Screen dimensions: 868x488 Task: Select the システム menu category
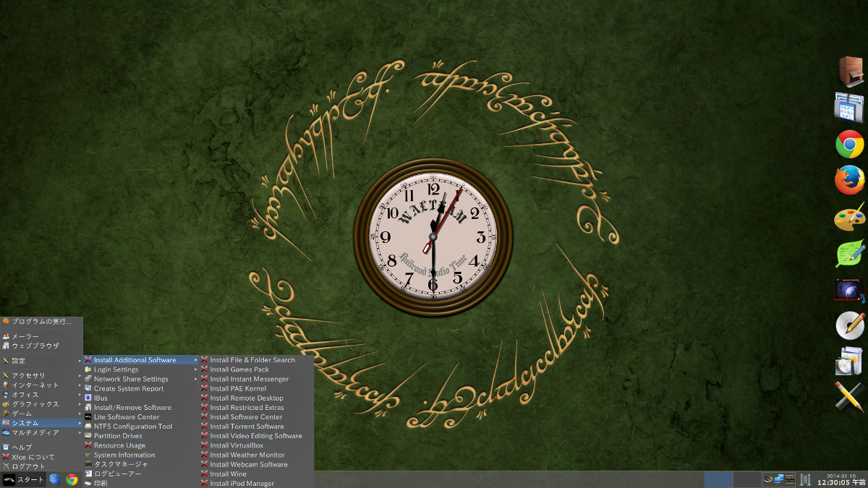[41, 423]
